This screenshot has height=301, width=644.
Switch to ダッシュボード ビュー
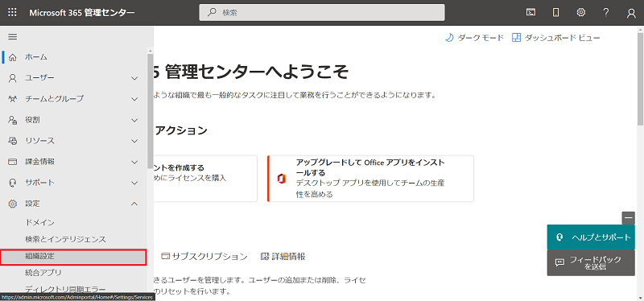tap(556, 38)
